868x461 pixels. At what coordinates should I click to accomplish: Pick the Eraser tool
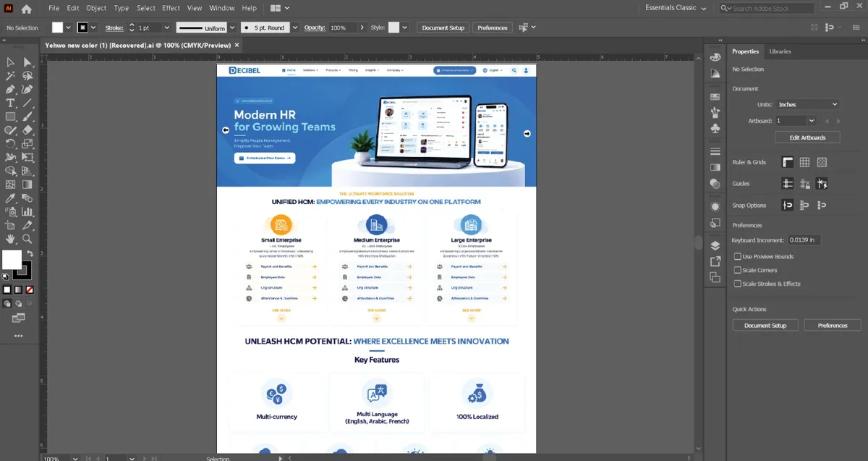coord(27,130)
